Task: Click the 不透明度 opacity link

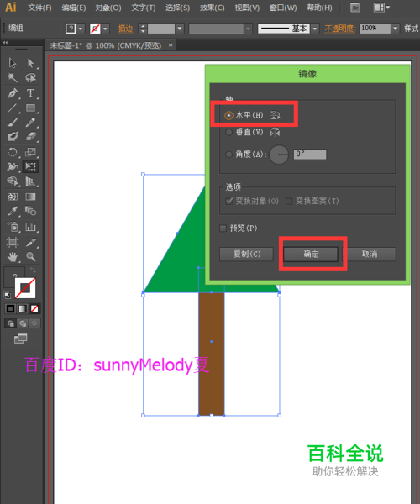Action: (339, 29)
